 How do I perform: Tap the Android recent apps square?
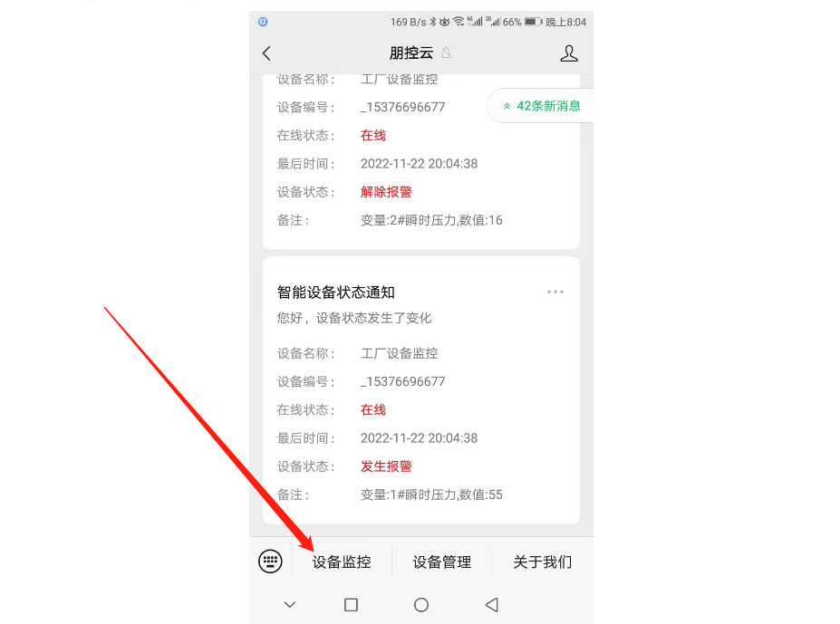pos(351,605)
